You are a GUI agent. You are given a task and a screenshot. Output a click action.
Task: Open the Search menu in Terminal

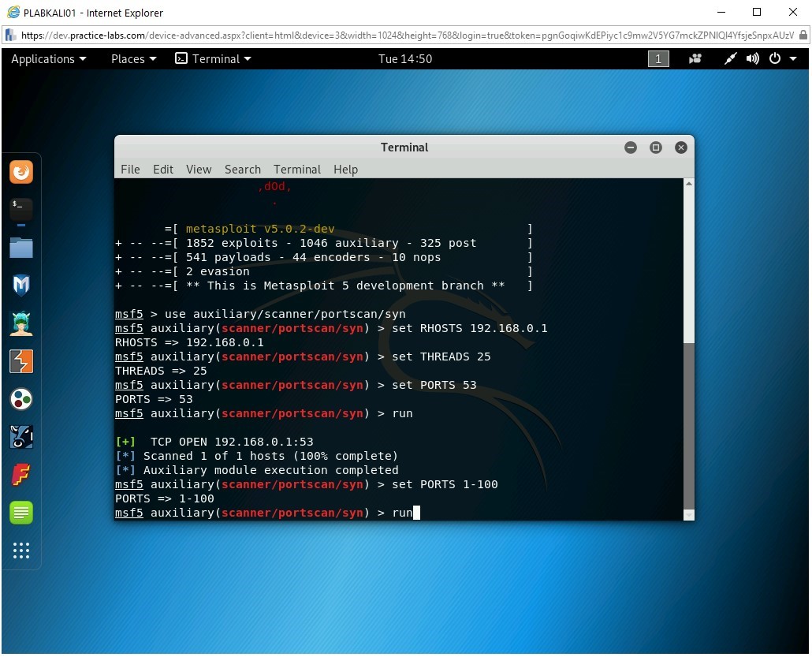[x=242, y=170]
